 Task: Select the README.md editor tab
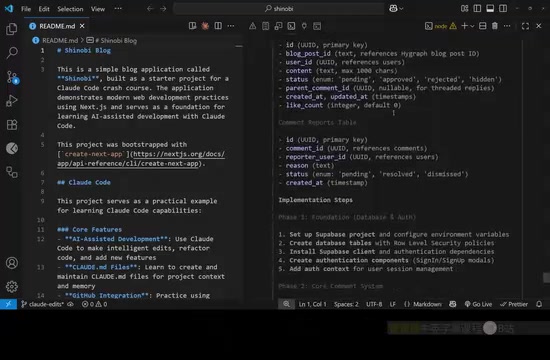coord(57,26)
